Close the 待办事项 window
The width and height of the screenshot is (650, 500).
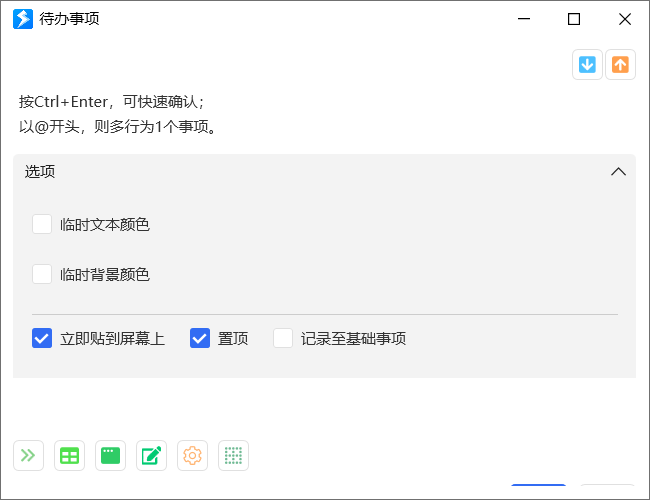pyautogui.click(x=625, y=19)
